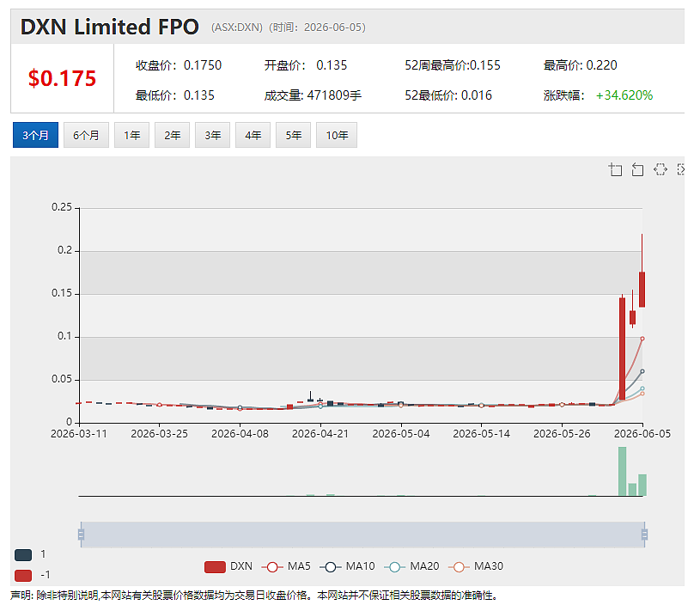Grab the right handle of the zoom slider
The height and width of the screenshot is (611, 700).
(644, 535)
